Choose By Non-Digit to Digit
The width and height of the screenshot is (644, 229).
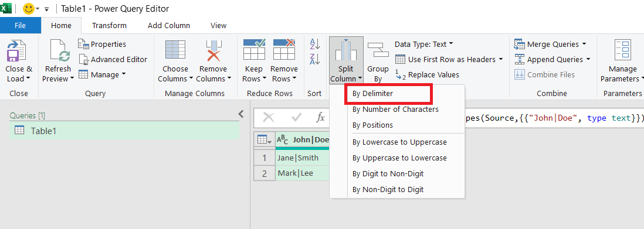click(x=388, y=190)
